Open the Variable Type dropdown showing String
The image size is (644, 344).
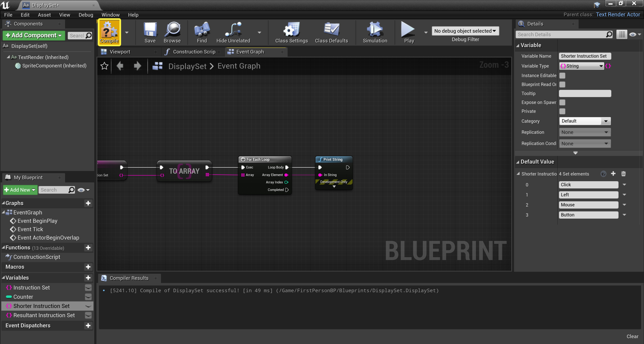pos(582,66)
